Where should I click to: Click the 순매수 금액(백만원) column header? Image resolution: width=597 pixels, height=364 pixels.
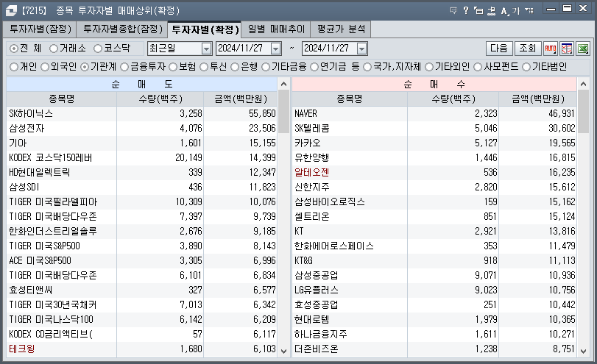[x=538, y=99]
